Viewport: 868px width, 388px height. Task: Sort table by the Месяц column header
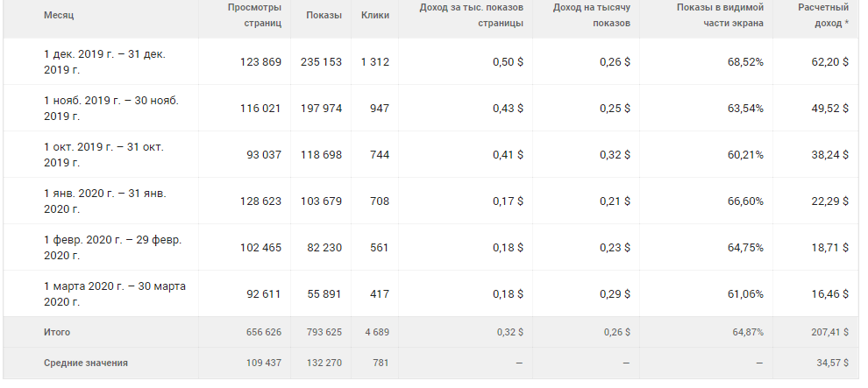point(59,15)
